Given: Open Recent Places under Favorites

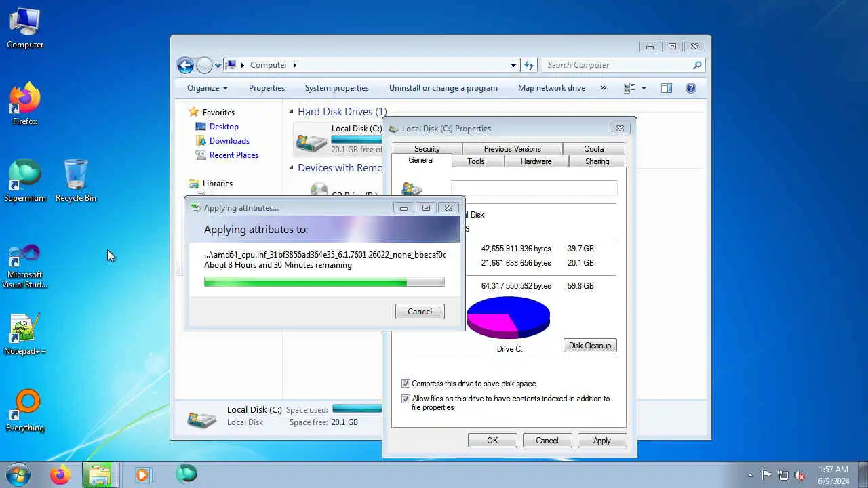Looking at the screenshot, I should click(234, 155).
